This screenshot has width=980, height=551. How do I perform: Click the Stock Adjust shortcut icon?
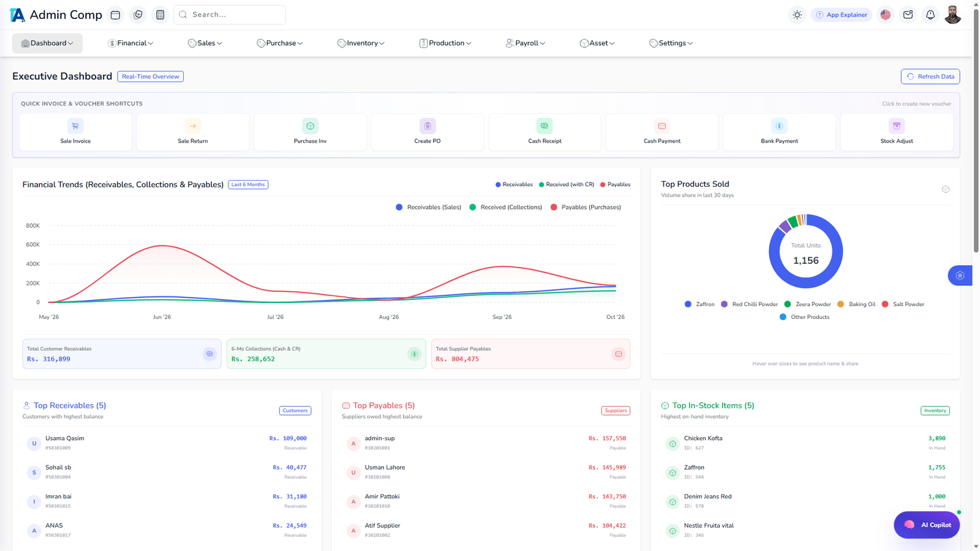897,126
